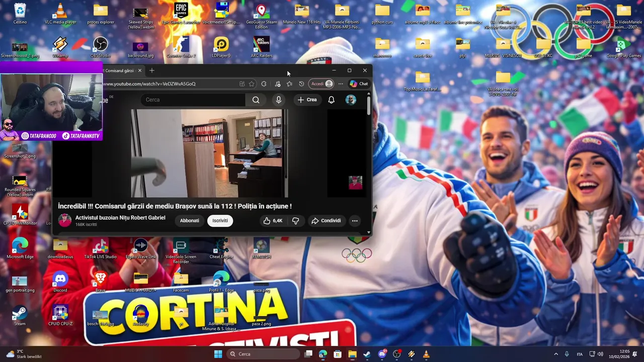Viewport: 644px width, 362px height.
Task: Select LDPlayer9 desktop icon
Action: click(221, 48)
